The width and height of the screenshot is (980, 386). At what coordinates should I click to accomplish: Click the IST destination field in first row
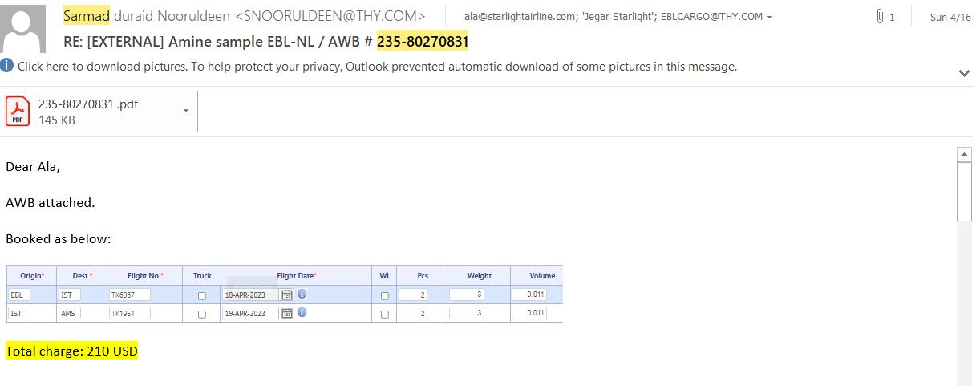[x=69, y=295]
